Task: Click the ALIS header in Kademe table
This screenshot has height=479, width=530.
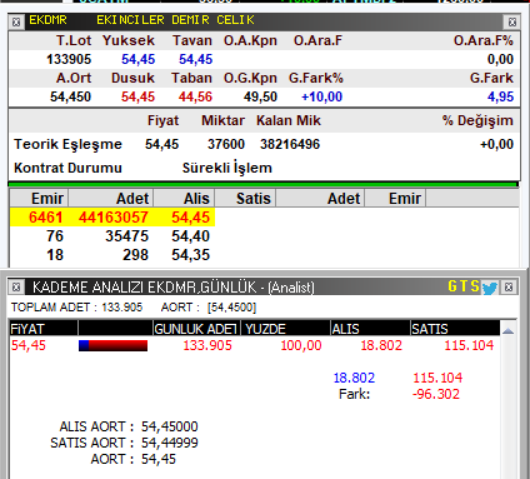Action: [x=370, y=329]
